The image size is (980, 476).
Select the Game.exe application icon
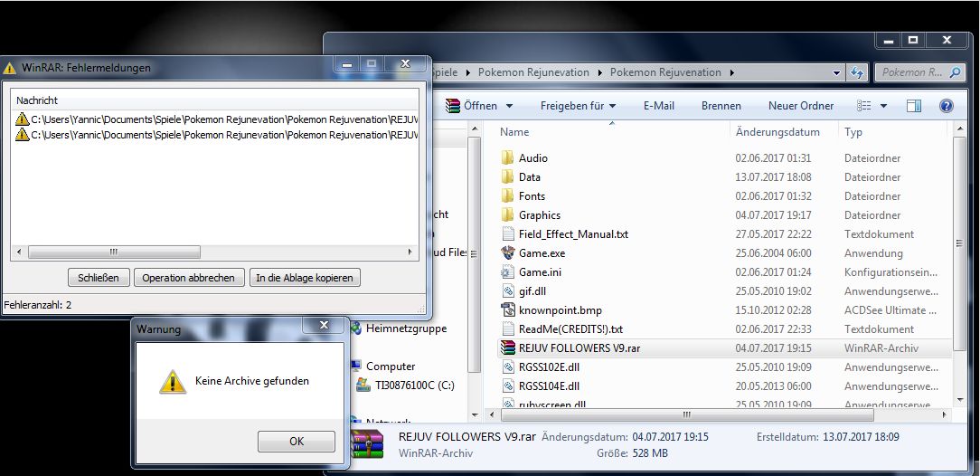click(x=507, y=253)
